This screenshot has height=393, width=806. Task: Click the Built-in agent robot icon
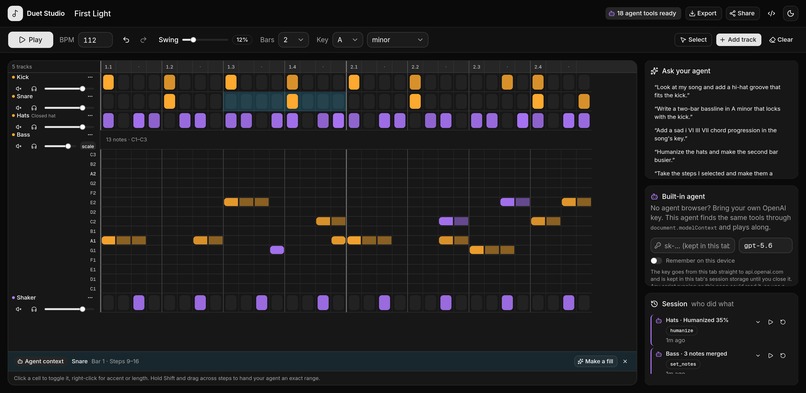click(654, 196)
